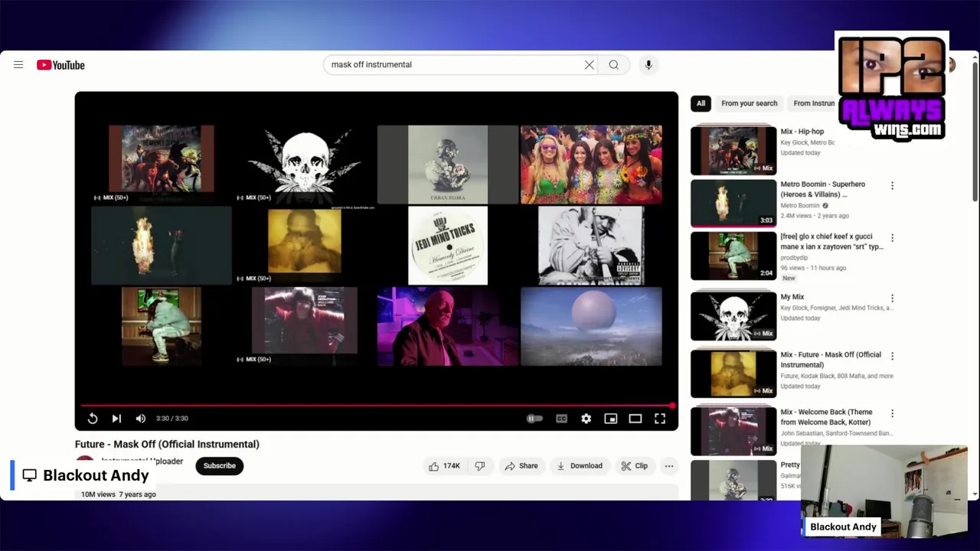Image resolution: width=980 pixels, height=551 pixels.
Task: Replay the video with the replay icon
Action: 93,419
